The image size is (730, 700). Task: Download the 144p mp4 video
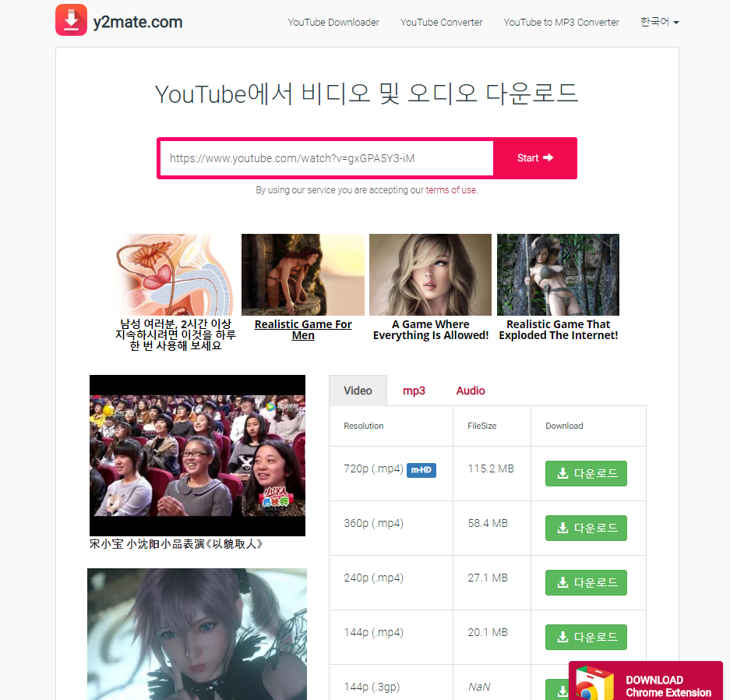pyautogui.click(x=586, y=637)
